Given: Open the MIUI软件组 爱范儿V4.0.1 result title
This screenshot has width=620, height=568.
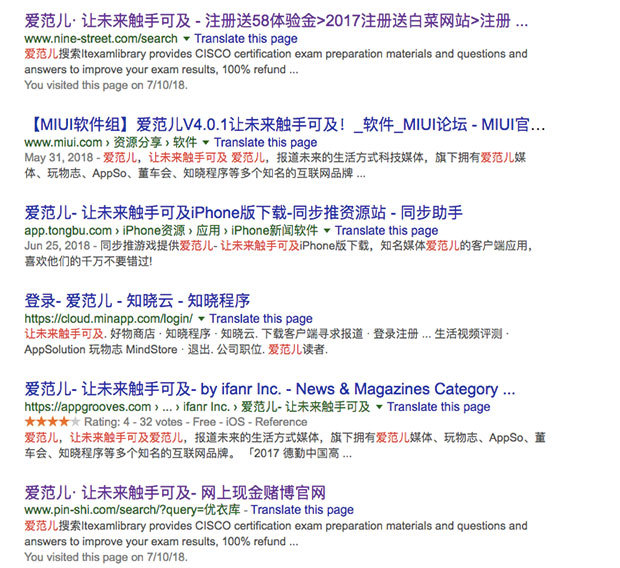Looking at the screenshot, I should click(x=285, y=125).
